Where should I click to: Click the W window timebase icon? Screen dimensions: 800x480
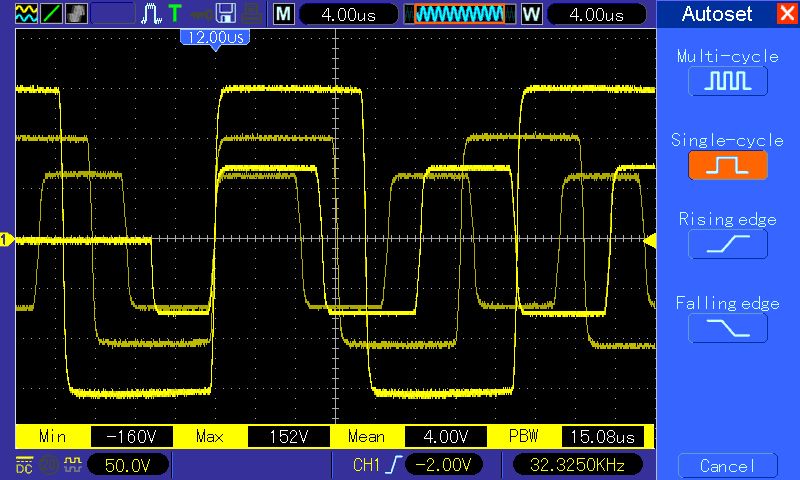pyautogui.click(x=531, y=14)
